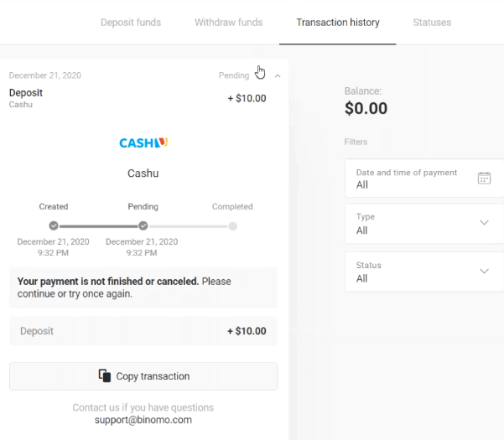Screen dimensions: 504x440
Task: Click the copy icon on Copy transaction
Action: pos(105,376)
